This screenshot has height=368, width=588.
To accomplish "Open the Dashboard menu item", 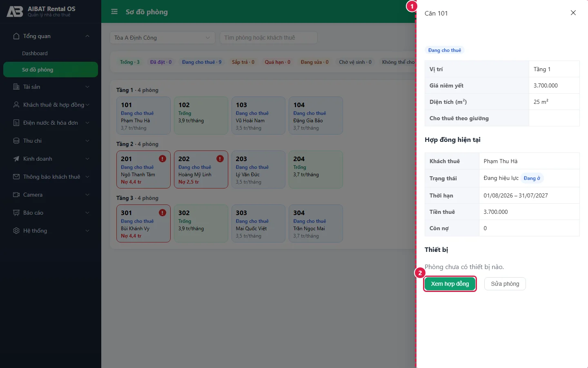I will click(51, 53).
